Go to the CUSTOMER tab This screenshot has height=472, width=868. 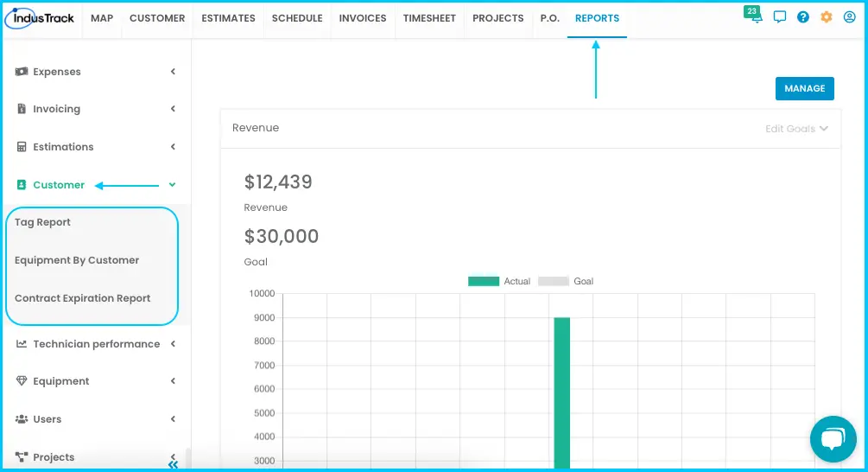pos(157,18)
